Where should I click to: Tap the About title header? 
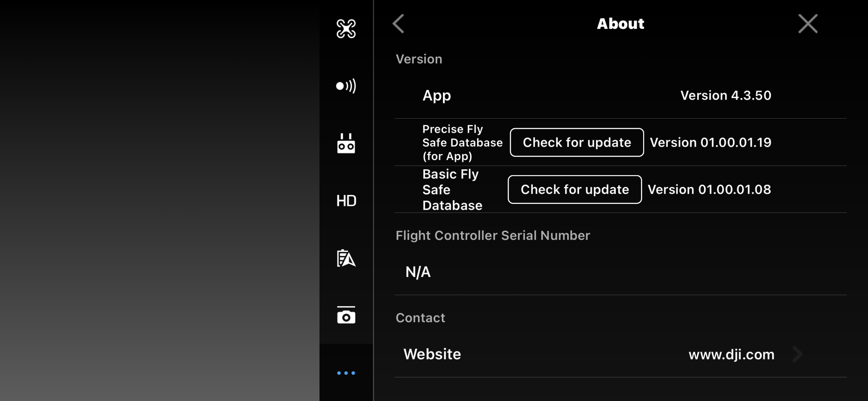pyautogui.click(x=620, y=24)
